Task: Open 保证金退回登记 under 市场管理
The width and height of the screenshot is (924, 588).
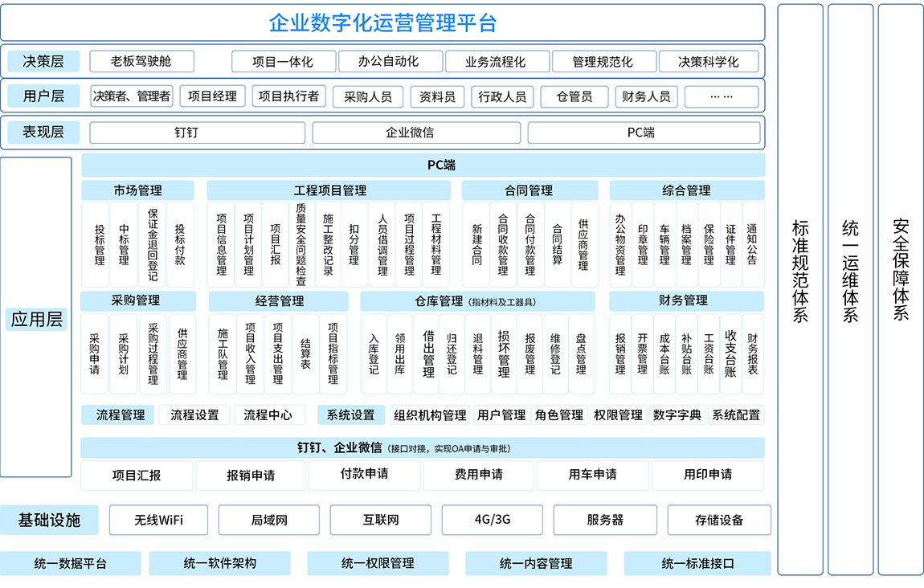Action: click(x=152, y=245)
